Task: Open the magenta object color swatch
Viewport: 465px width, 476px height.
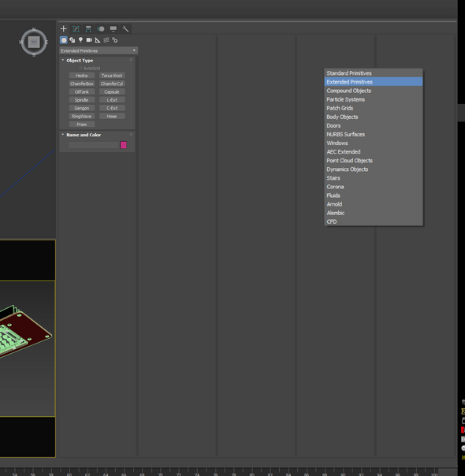Action: pyautogui.click(x=123, y=145)
